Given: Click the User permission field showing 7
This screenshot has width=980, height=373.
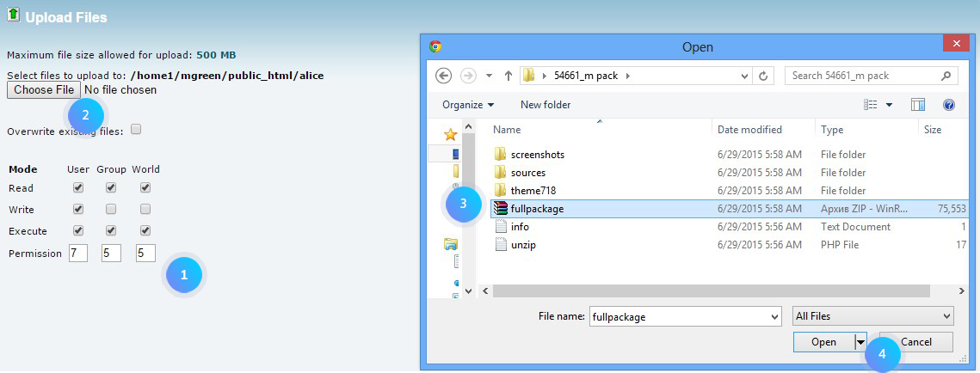Looking at the screenshot, I should tap(77, 253).
